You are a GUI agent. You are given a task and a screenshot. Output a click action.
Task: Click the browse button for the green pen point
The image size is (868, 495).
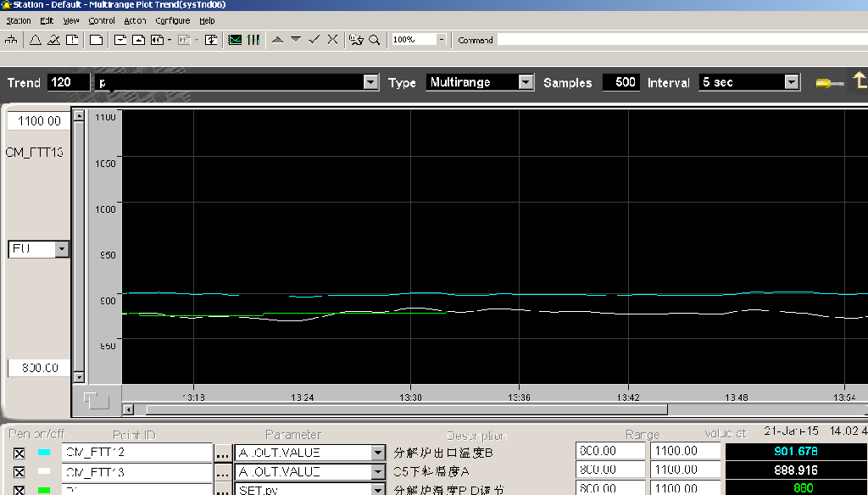point(223,490)
